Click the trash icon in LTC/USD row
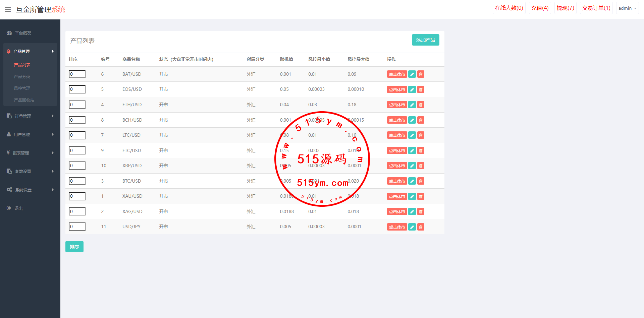This screenshot has width=644, height=318. (x=421, y=135)
